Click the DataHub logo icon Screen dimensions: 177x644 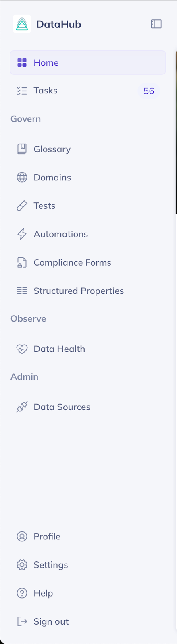click(x=22, y=24)
